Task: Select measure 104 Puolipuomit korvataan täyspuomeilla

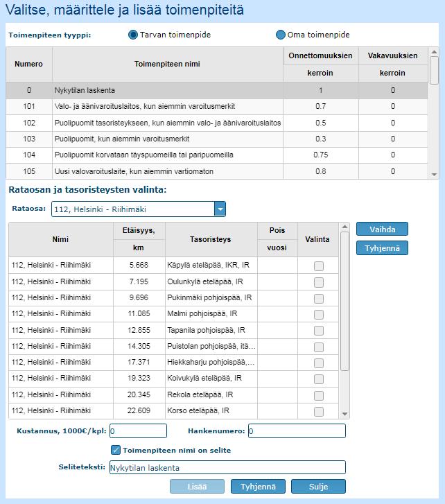Action: pos(217,155)
